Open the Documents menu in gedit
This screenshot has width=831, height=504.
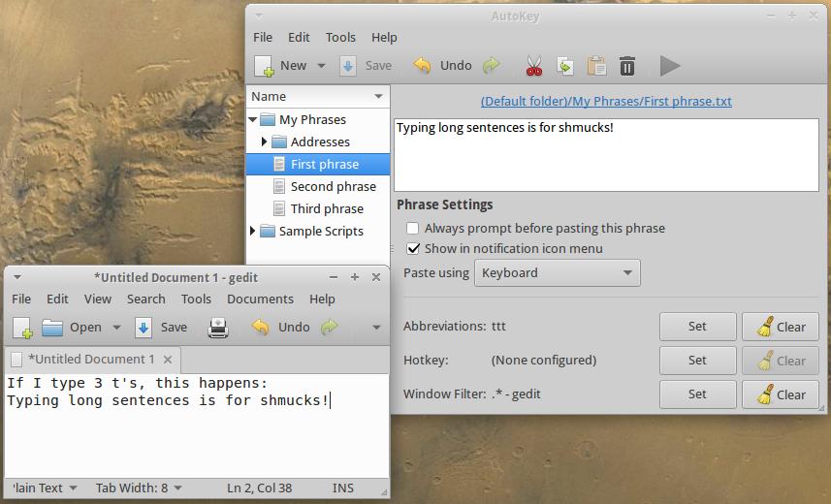(260, 299)
